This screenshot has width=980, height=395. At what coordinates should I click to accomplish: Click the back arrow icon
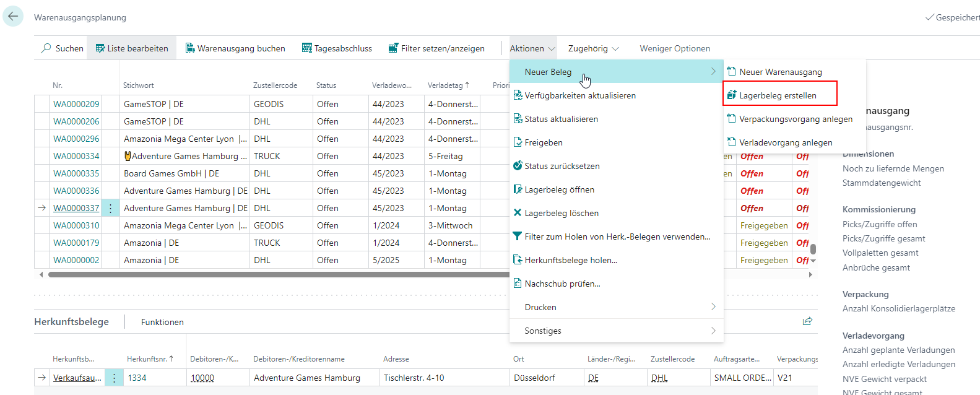click(13, 17)
